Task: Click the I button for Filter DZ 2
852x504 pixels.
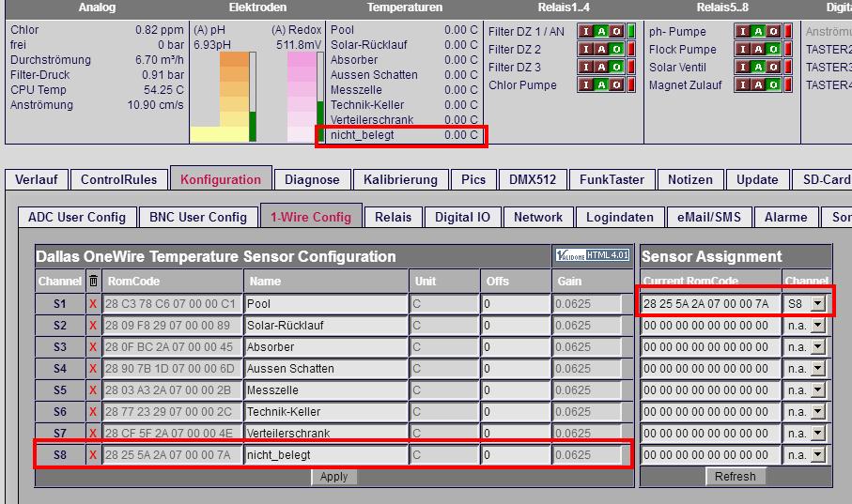Action: [586, 49]
